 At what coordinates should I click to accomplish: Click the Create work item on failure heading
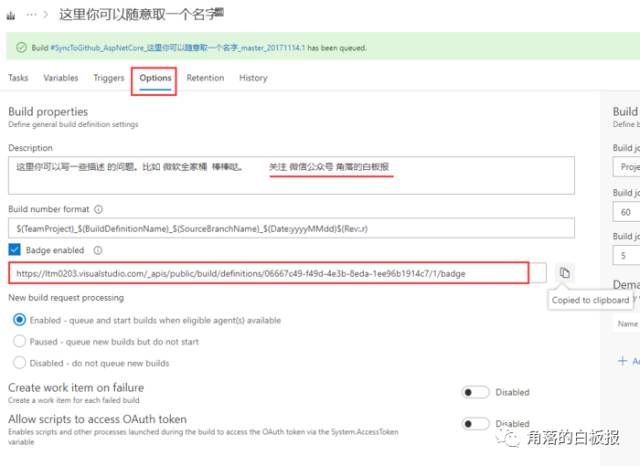[x=76, y=387]
